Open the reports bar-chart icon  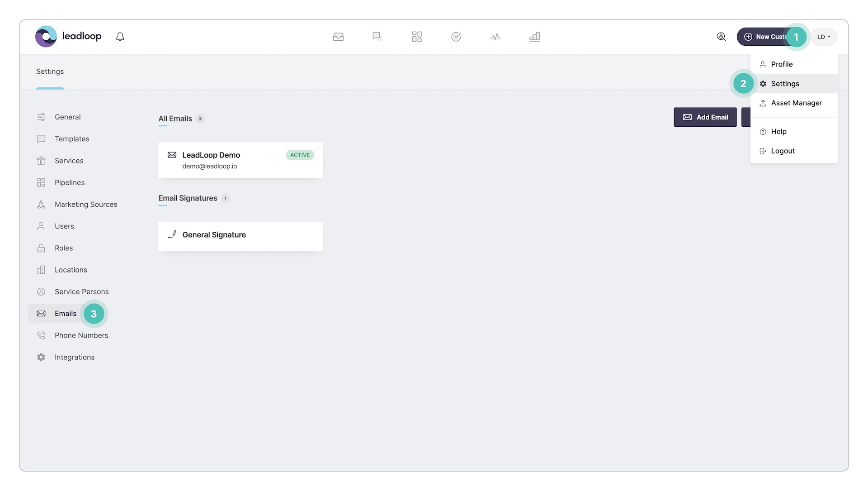[535, 37]
